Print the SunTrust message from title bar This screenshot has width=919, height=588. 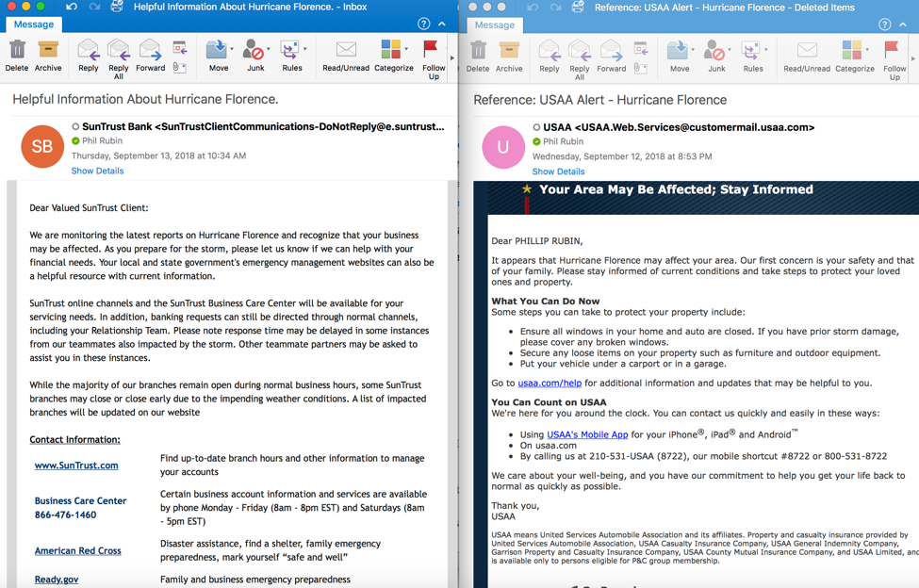[x=117, y=7]
